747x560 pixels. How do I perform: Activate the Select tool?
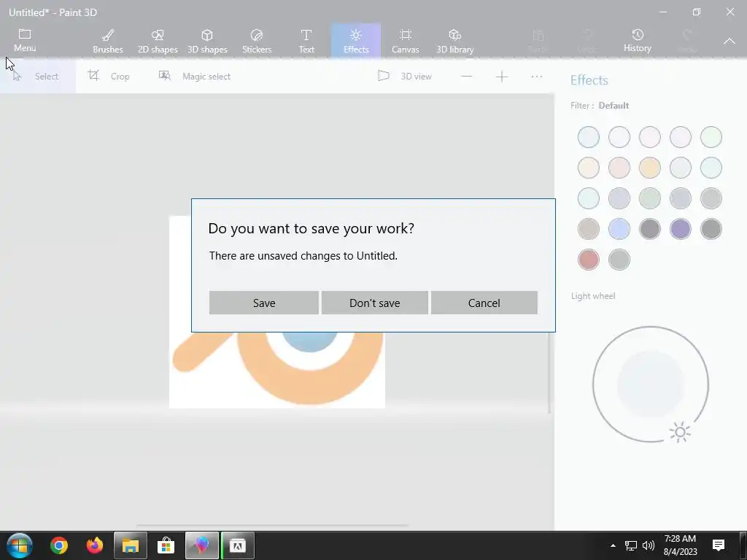click(x=38, y=76)
